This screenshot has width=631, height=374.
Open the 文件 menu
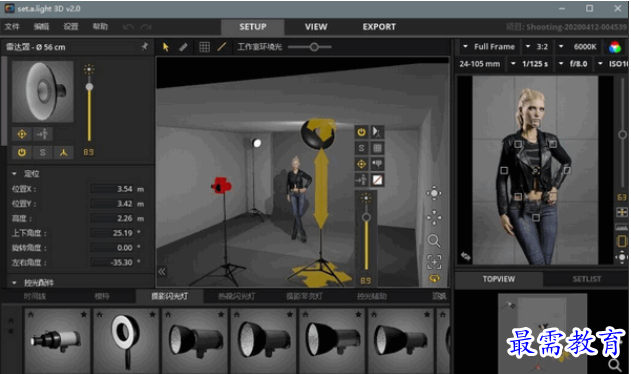[12, 27]
